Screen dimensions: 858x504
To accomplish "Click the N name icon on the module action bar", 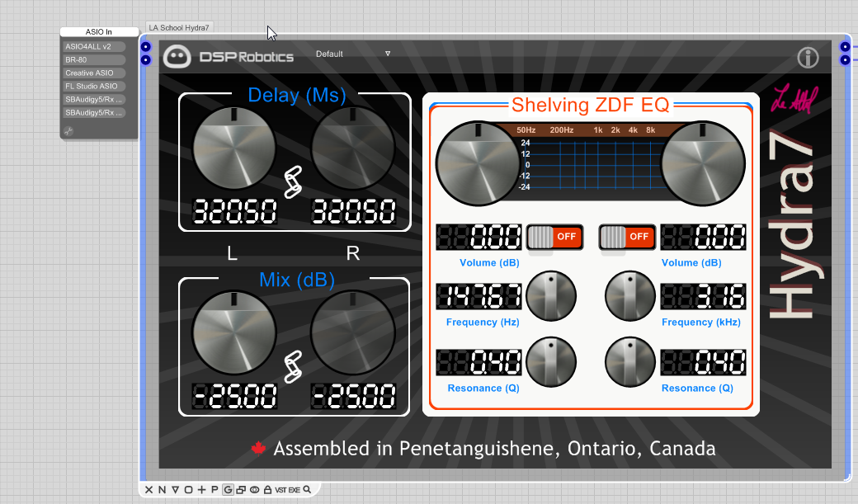I will point(162,490).
